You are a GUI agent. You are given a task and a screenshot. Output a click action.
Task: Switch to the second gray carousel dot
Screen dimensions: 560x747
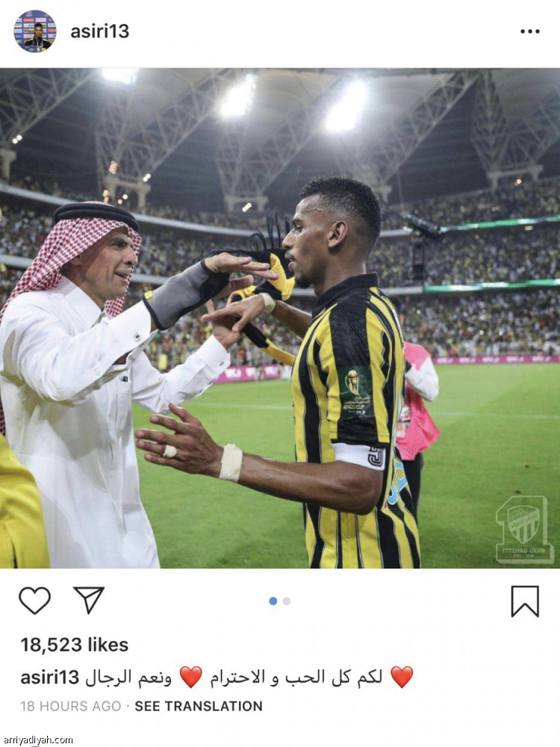point(287,601)
